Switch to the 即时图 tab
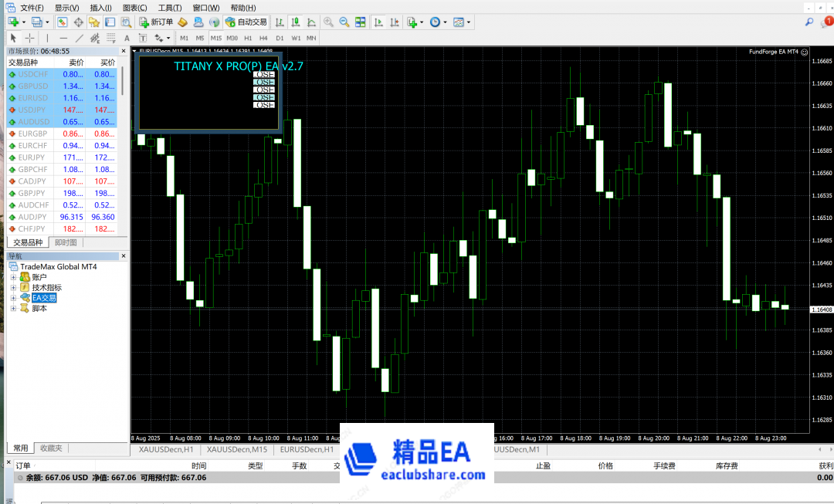Image resolution: width=834 pixels, height=504 pixels. [x=66, y=242]
